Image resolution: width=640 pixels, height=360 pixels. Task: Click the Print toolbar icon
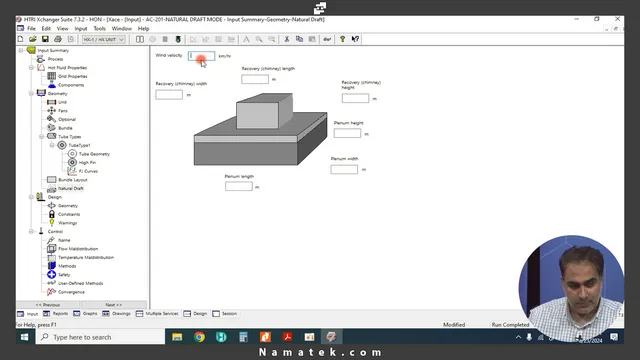click(58, 39)
